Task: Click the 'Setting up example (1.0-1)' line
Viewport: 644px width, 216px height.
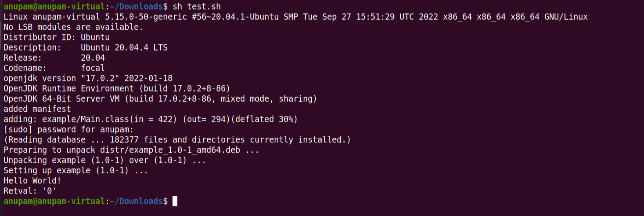Action: pos(76,170)
